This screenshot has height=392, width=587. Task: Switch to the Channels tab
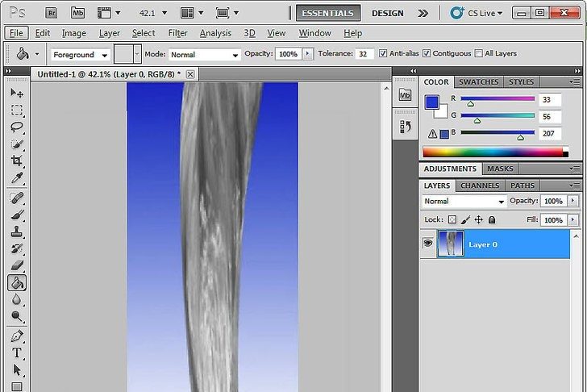tap(480, 186)
